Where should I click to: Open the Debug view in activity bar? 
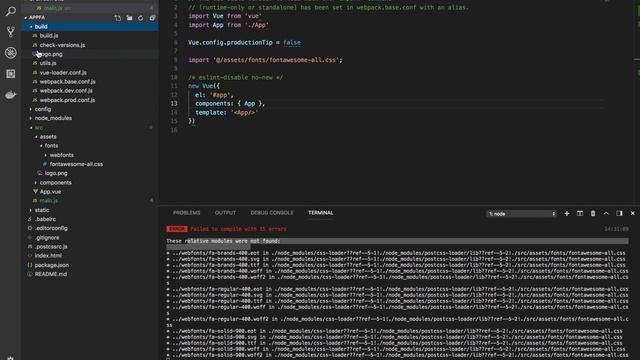click(x=11, y=53)
